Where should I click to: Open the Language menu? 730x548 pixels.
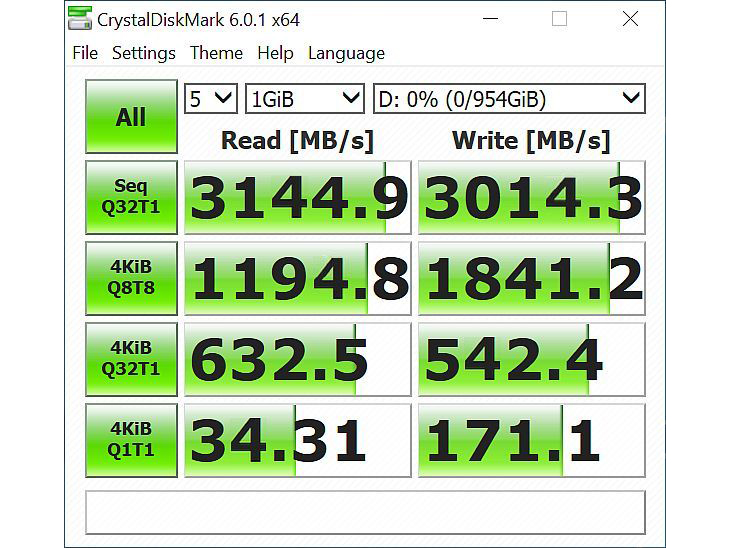pyautogui.click(x=346, y=53)
